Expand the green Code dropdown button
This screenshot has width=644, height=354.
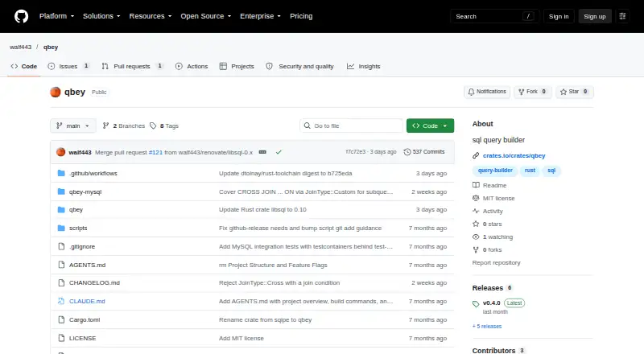click(430, 126)
